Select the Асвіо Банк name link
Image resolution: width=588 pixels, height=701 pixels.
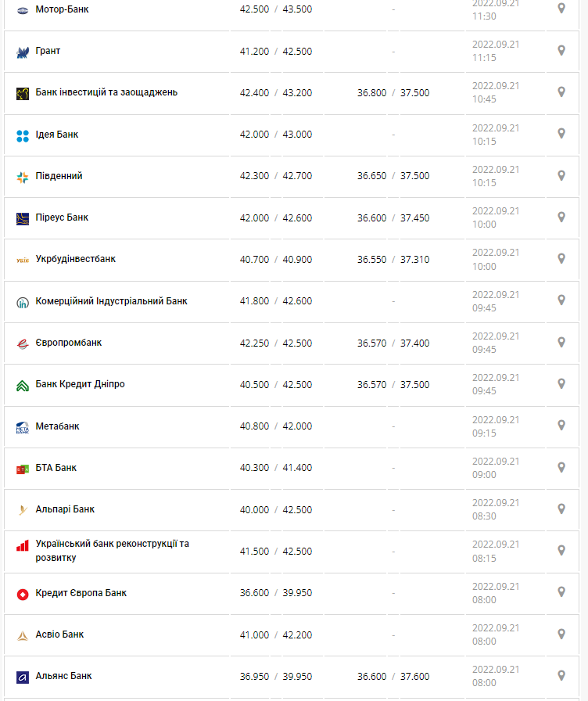[x=60, y=634]
